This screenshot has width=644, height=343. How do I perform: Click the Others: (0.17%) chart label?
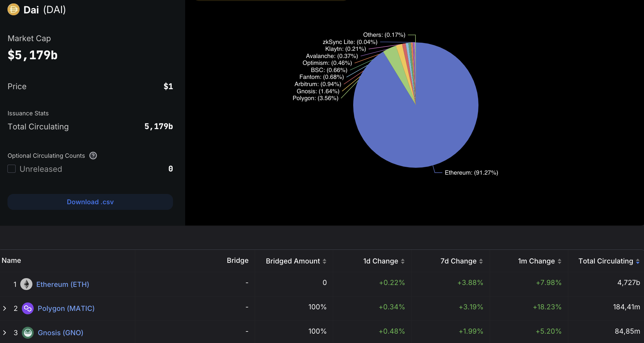tap(384, 35)
